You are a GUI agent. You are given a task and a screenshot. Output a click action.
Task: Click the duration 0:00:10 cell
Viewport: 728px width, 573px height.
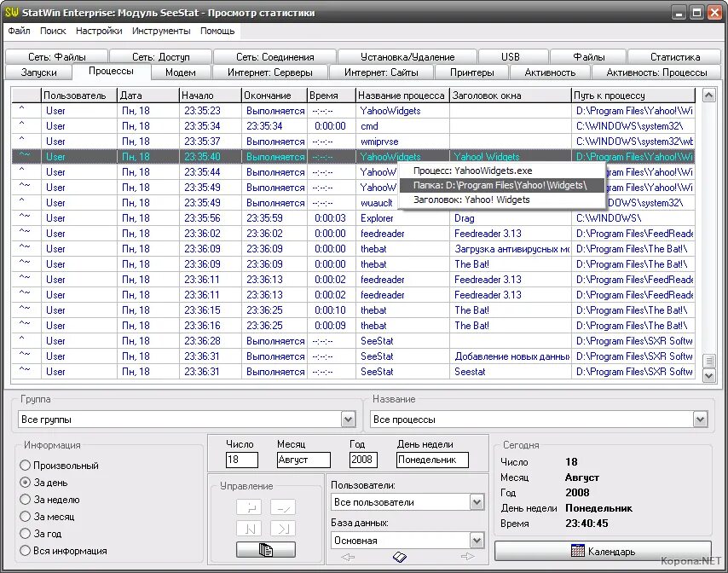tap(331, 310)
